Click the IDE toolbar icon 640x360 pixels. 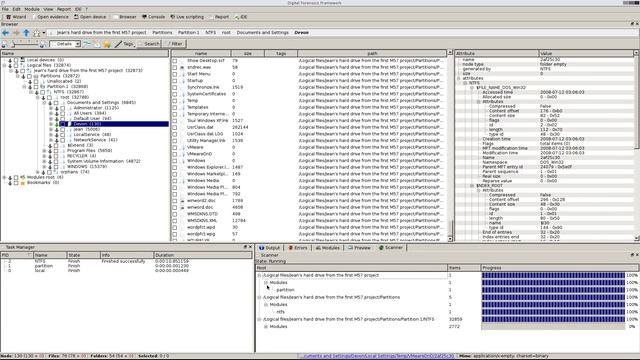point(237,17)
